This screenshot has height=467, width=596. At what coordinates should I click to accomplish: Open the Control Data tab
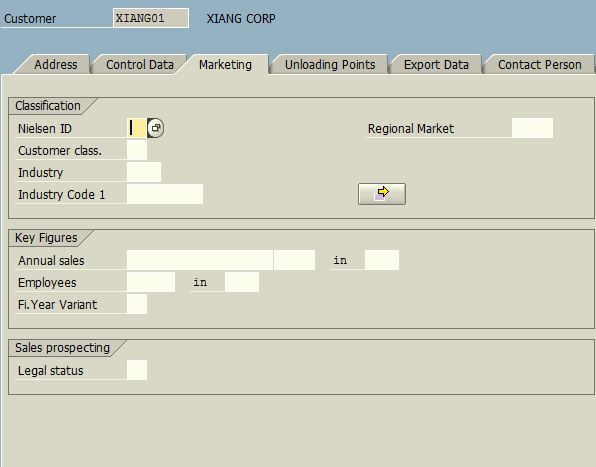tap(140, 65)
